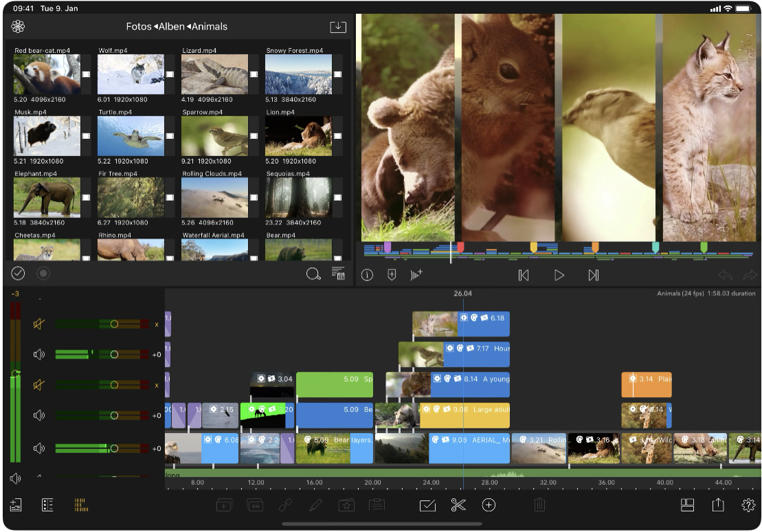Image resolution: width=762 pixels, height=532 pixels.
Task: Unmute the topmost muted timeline track
Action: point(39,324)
